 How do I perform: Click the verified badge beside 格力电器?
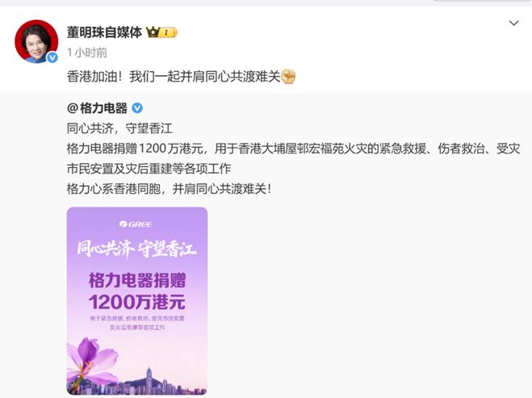point(137,108)
